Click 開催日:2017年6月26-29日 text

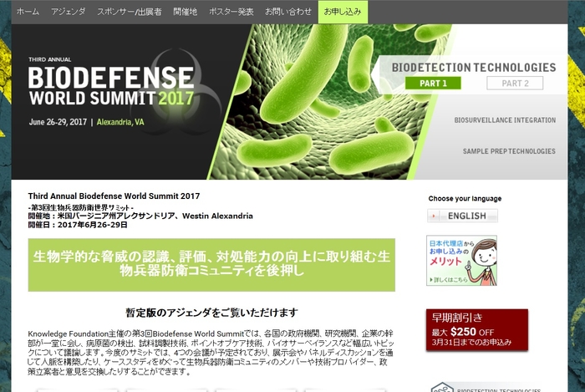(x=78, y=225)
